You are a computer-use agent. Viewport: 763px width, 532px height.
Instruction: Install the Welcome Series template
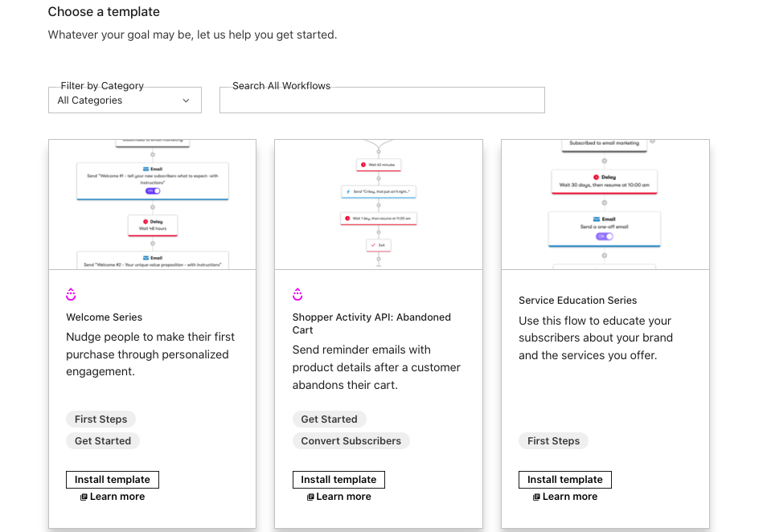(113, 480)
